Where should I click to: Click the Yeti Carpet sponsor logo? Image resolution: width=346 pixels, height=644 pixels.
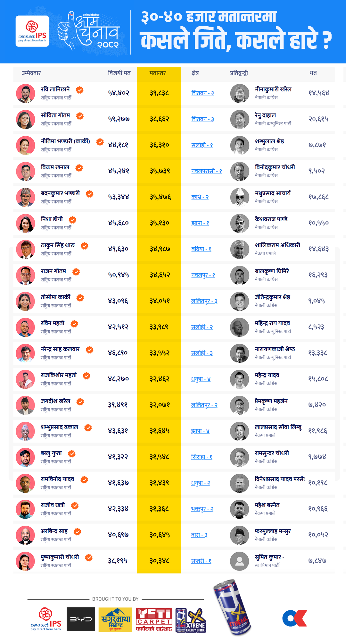pos(154,619)
